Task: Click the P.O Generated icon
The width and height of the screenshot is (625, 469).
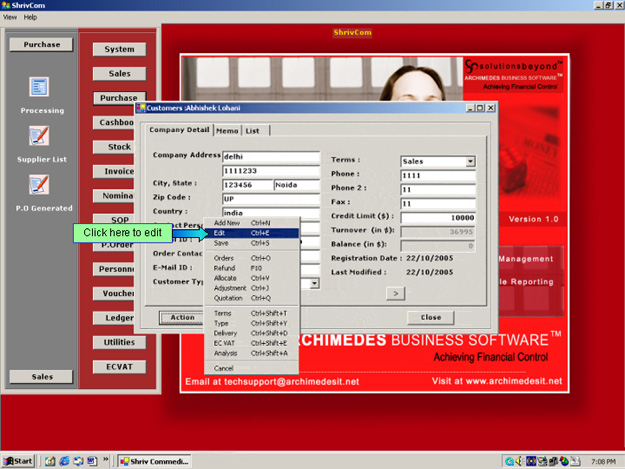Action: point(40,185)
